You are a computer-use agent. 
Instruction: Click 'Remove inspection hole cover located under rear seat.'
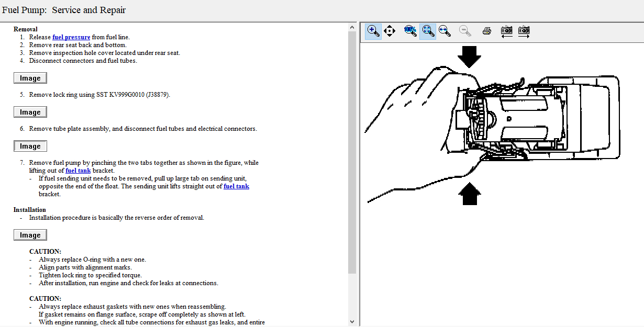105,53
